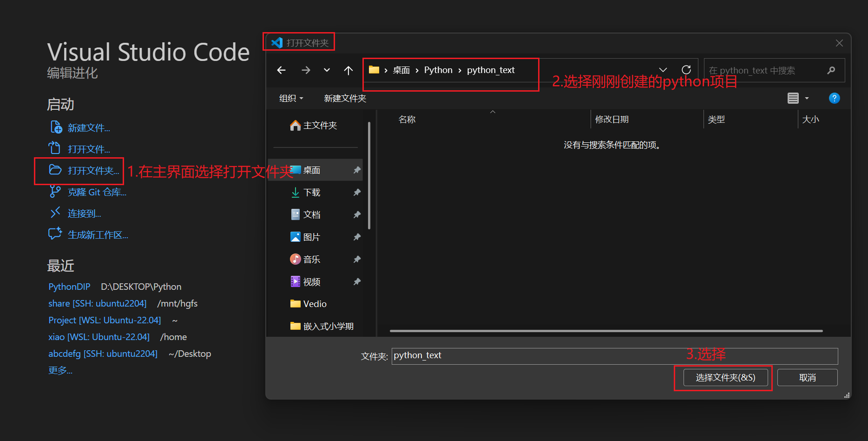This screenshot has width=868, height=441.
Task: Open the view options dropdown arrow
Action: [x=807, y=98]
